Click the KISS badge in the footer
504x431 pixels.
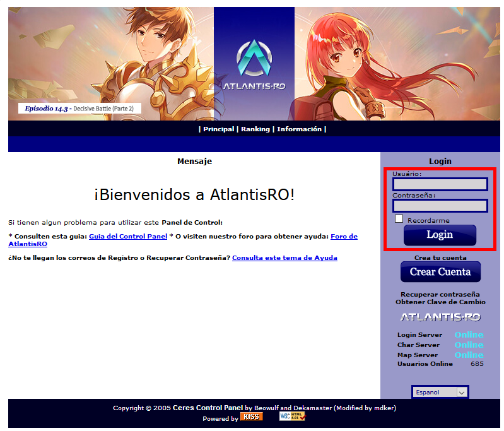[x=251, y=416]
